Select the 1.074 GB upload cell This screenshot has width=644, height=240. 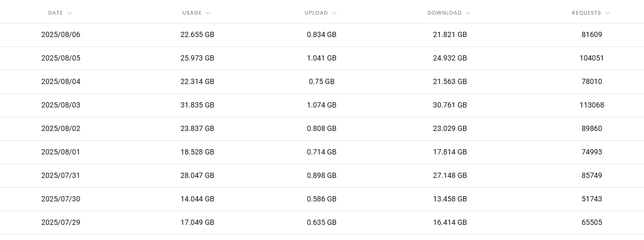click(x=322, y=105)
